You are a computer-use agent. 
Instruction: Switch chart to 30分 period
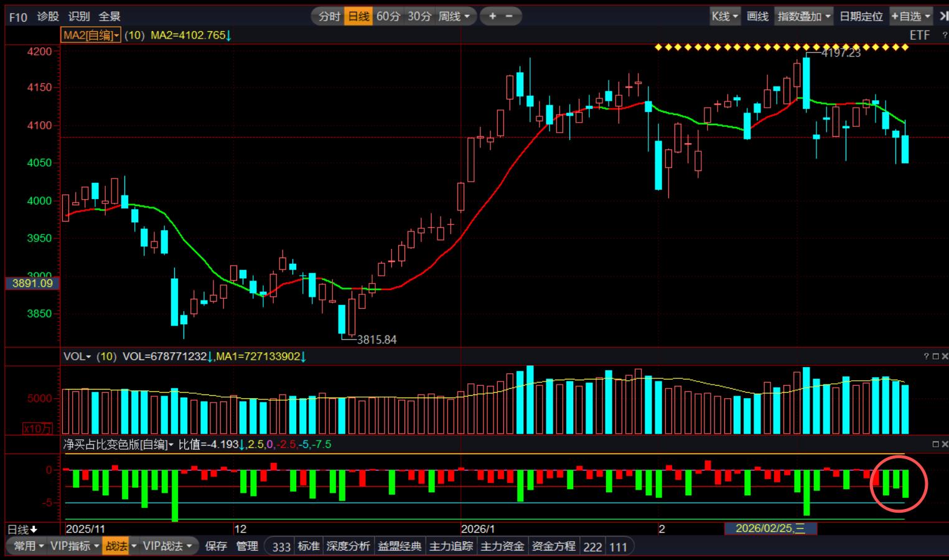[419, 16]
